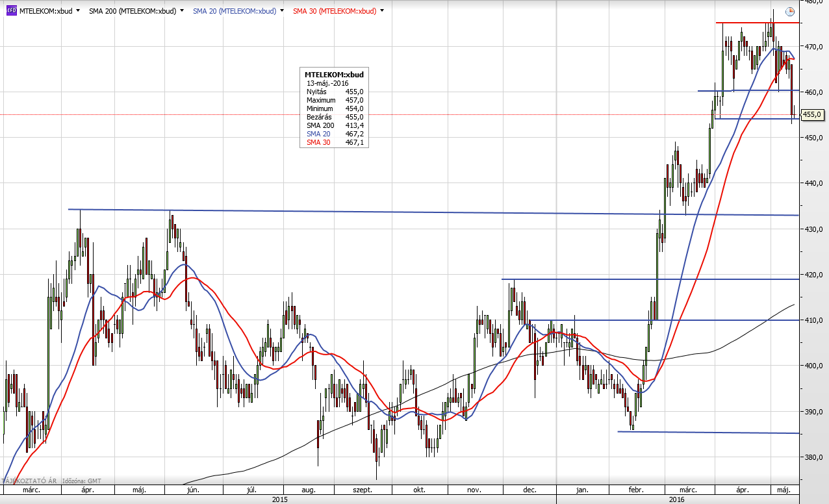This screenshot has width=829, height=504.
Task: Click the 2016 year label
Action: (678, 499)
